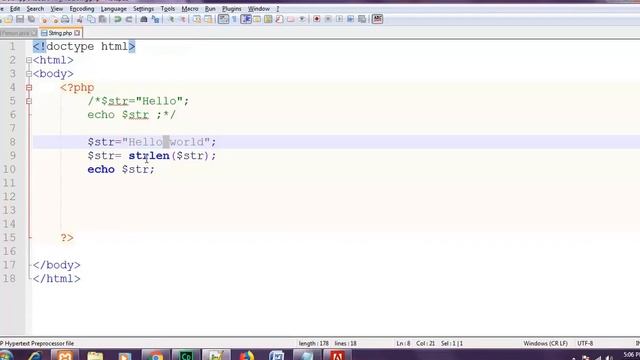Copy the selection using the Copy icon
Viewport: 640px width, 360px height.
coord(91,19)
